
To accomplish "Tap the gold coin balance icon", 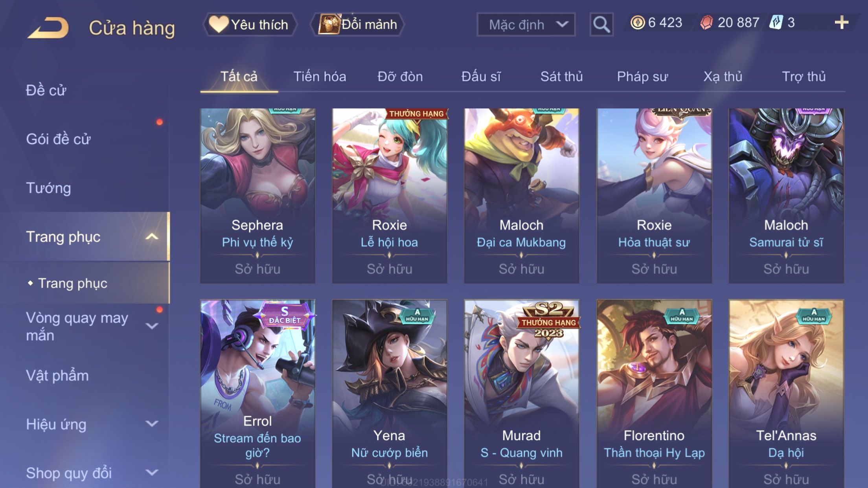I will coord(637,22).
